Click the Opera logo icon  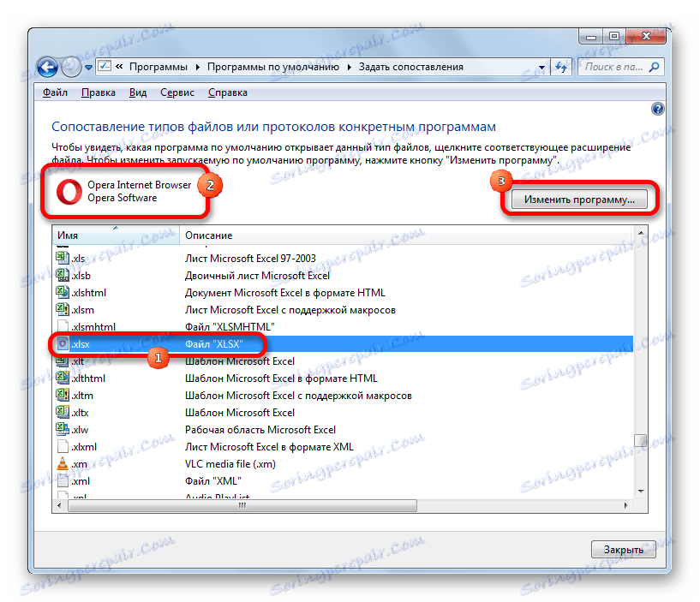(69, 192)
